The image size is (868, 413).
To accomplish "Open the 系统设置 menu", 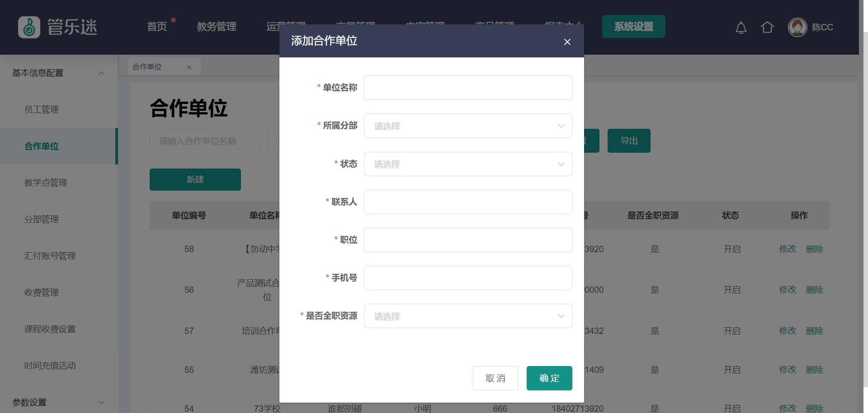I will click(633, 27).
